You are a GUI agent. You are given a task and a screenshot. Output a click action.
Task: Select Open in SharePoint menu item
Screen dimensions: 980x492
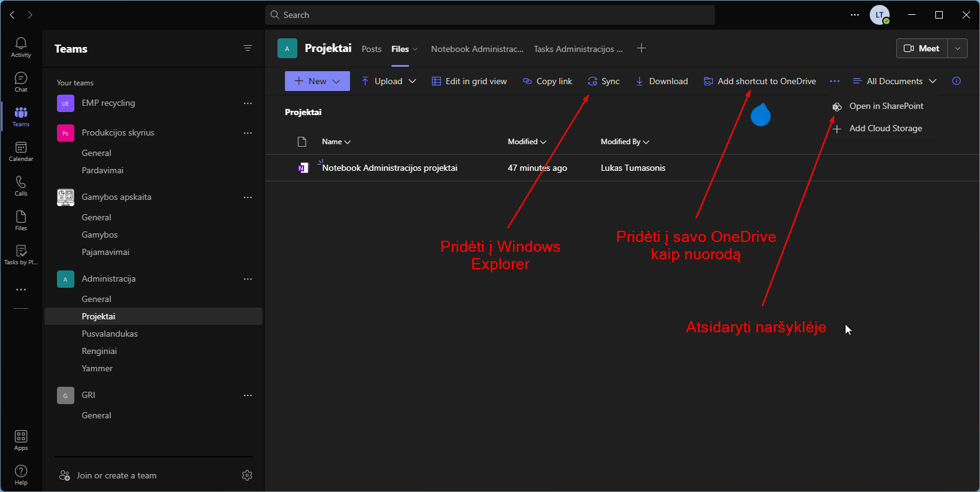pos(886,106)
